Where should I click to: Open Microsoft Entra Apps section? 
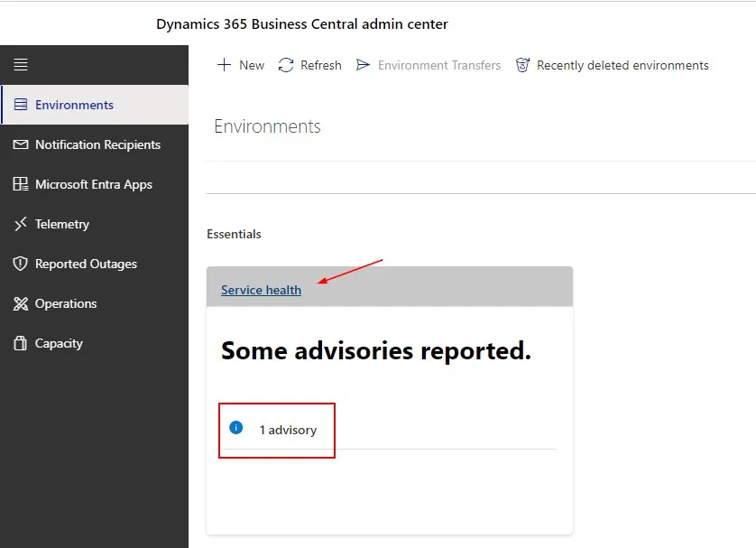[94, 184]
